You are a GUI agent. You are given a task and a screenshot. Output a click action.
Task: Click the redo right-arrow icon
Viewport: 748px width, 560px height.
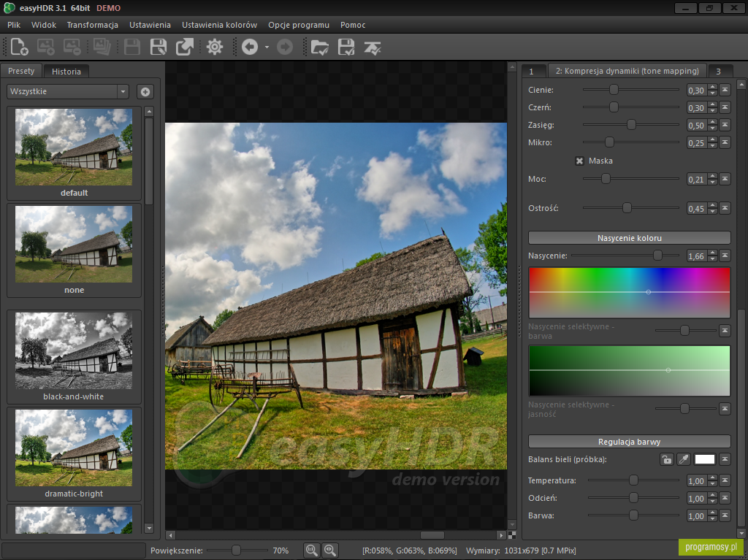coord(285,47)
